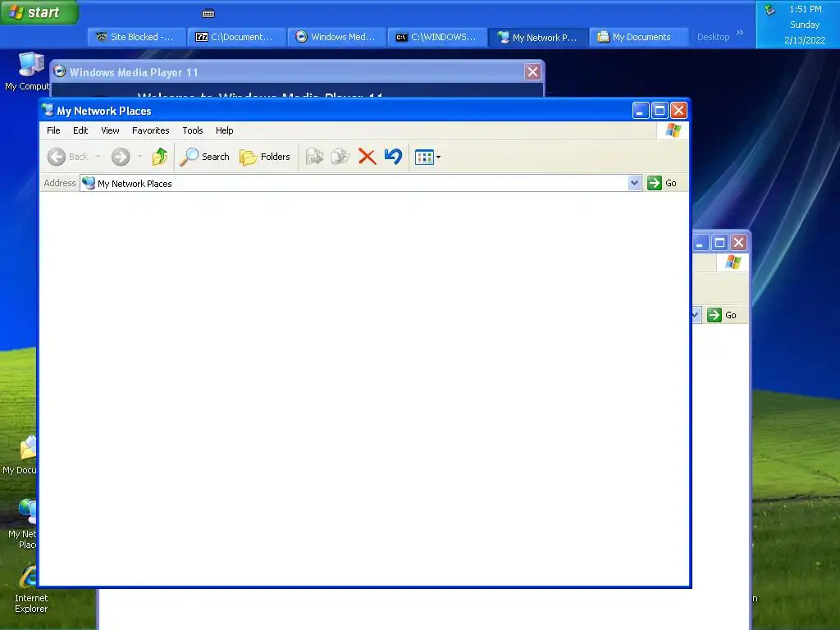Image resolution: width=840 pixels, height=630 pixels.
Task: Open the Favorites menu
Action: [151, 130]
